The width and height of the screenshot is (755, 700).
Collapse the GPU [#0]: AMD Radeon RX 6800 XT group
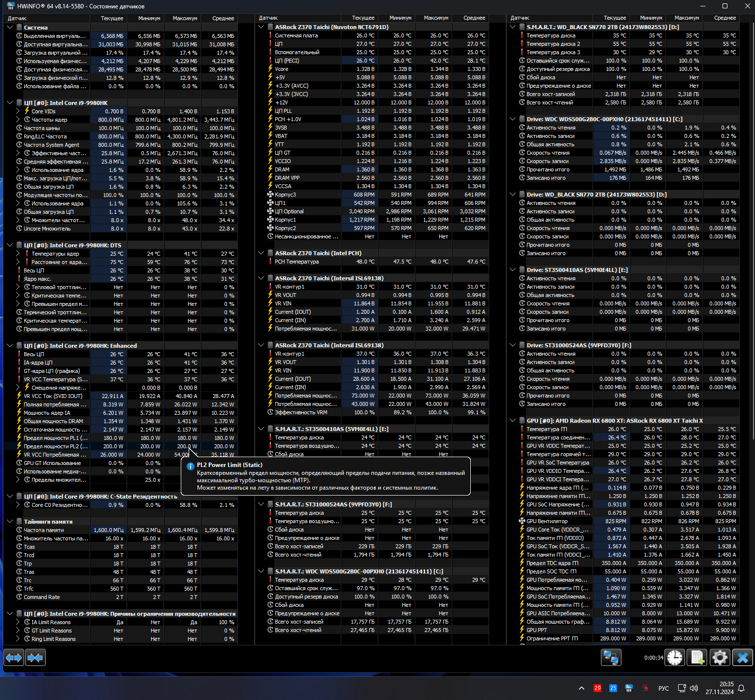(513, 421)
